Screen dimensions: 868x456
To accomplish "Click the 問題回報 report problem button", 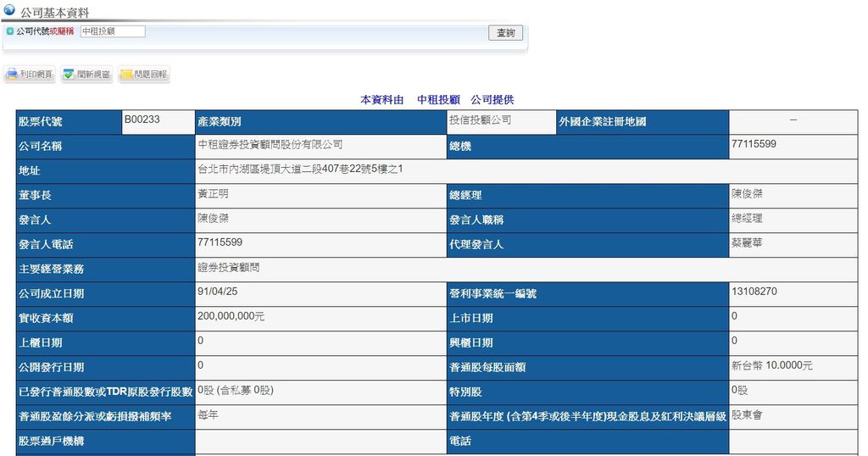I will pos(144,74).
